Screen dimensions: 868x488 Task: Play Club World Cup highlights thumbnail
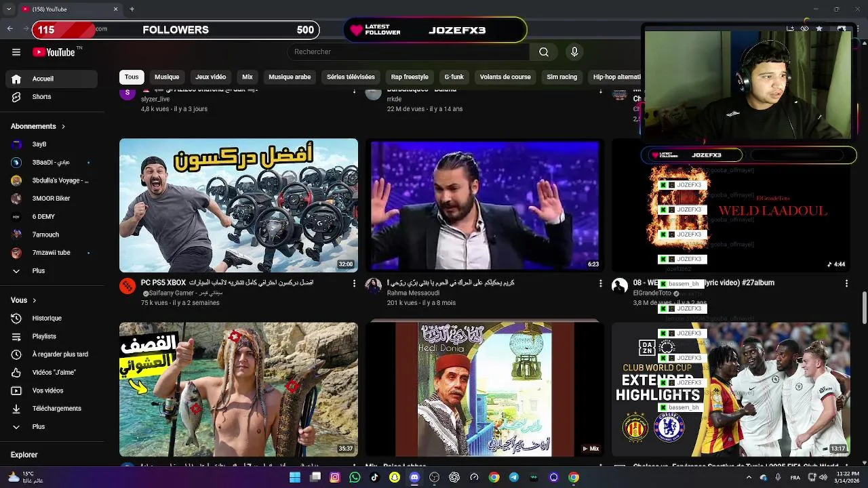(731, 389)
